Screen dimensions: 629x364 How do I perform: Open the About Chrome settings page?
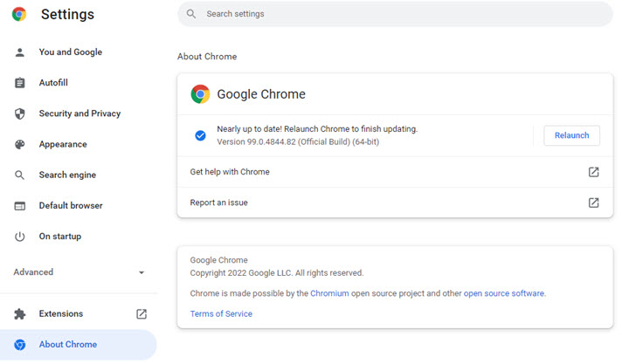click(x=67, y=345)
